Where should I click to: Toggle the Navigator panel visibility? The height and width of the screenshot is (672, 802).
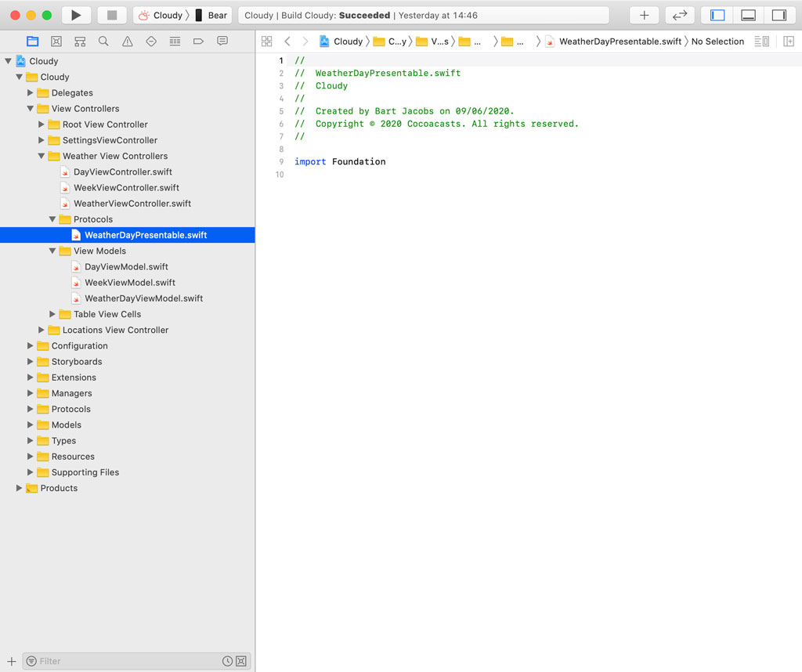pos(716,14)
